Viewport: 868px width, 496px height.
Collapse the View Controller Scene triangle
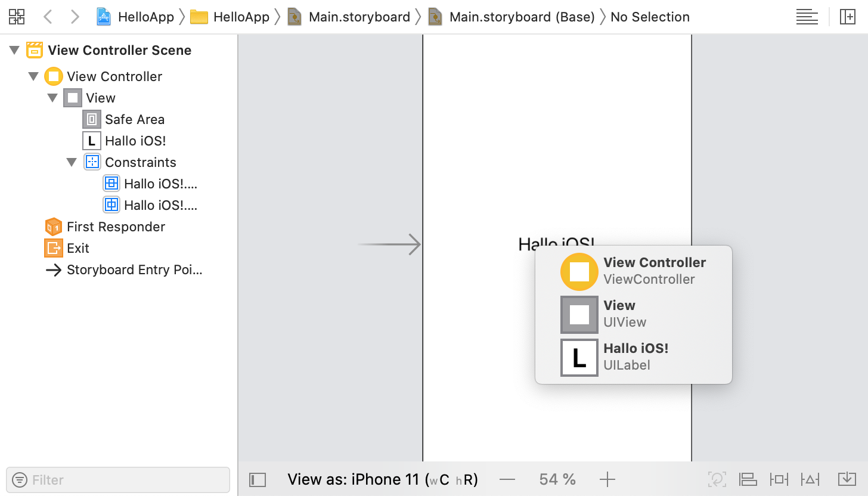click(15, 51)
